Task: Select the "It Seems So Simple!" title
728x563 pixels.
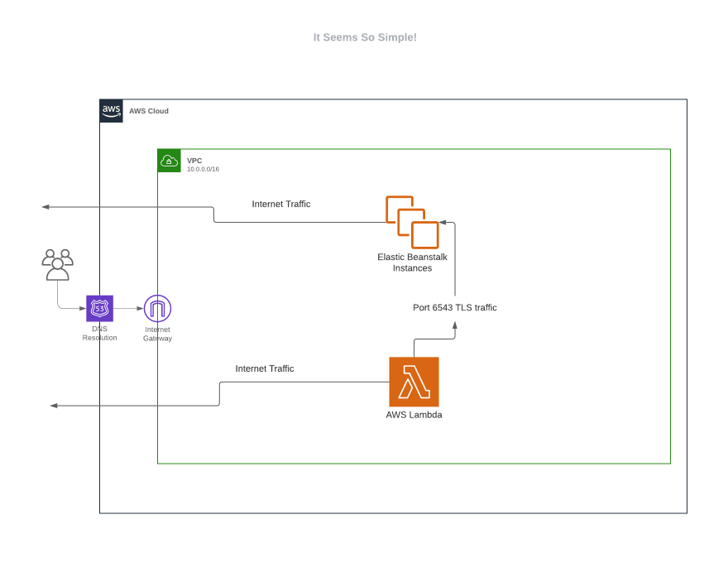Action: [x=365, y=37]
